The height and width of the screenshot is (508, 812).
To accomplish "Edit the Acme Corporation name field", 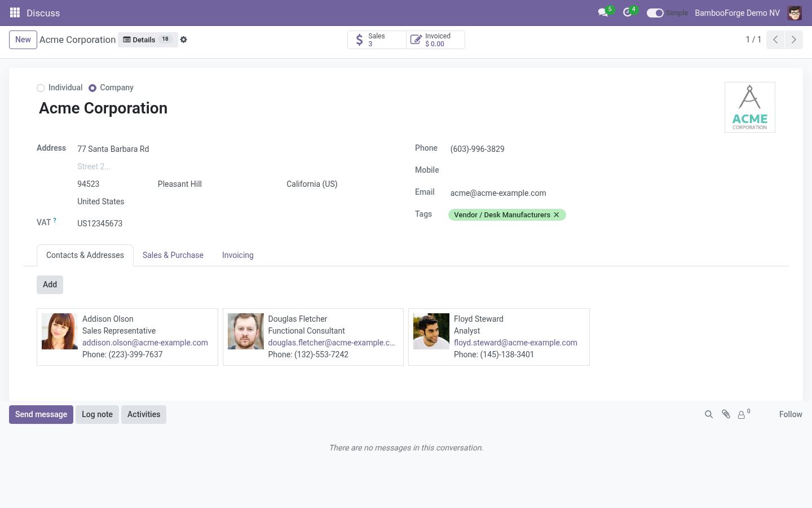I will click(x=372, y=108).
